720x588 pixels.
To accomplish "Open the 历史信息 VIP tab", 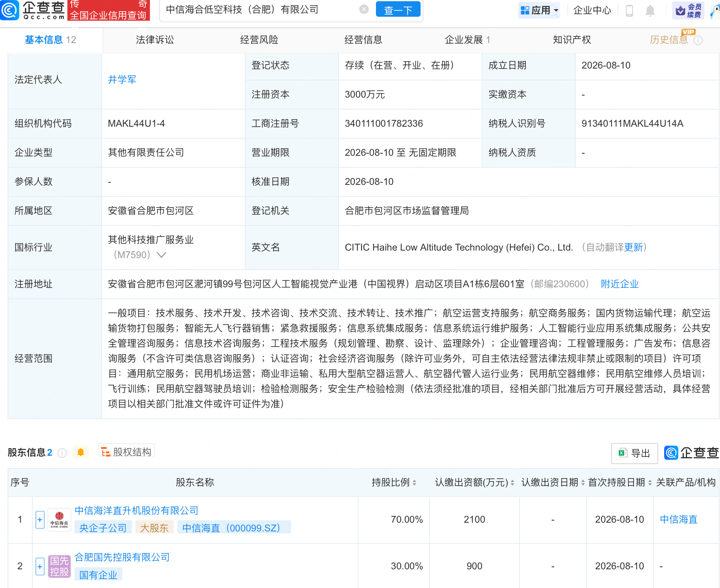I will click(669, 40).
